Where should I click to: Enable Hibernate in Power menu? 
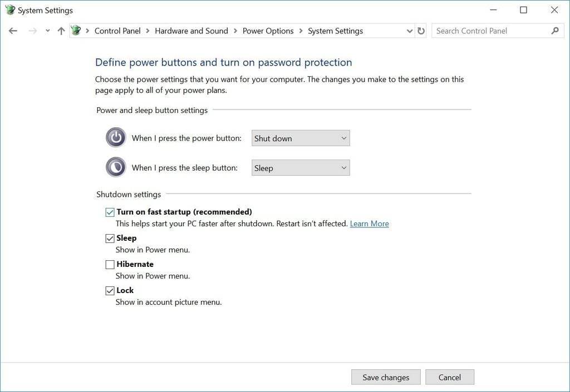[x=110, y=265]
